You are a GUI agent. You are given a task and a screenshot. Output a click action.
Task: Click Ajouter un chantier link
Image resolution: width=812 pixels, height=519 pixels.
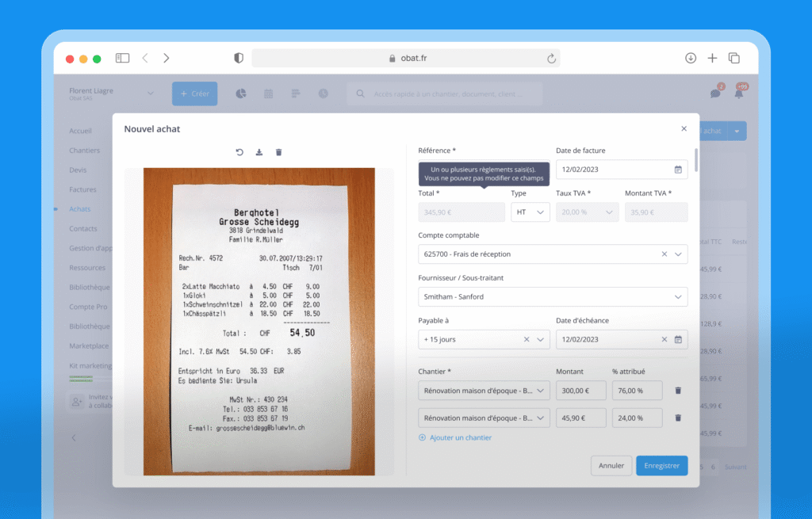click(460, 437)
